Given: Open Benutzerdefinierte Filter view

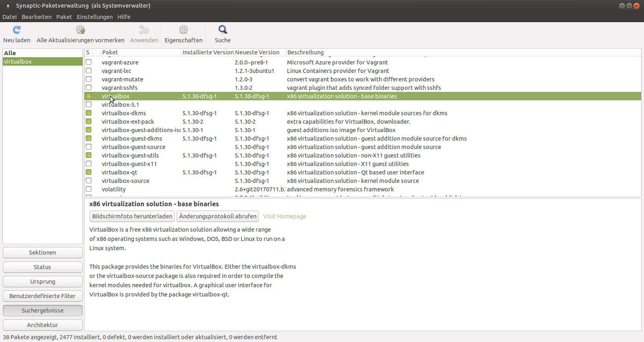Looking at the screenshot, I should pos(43,296).
